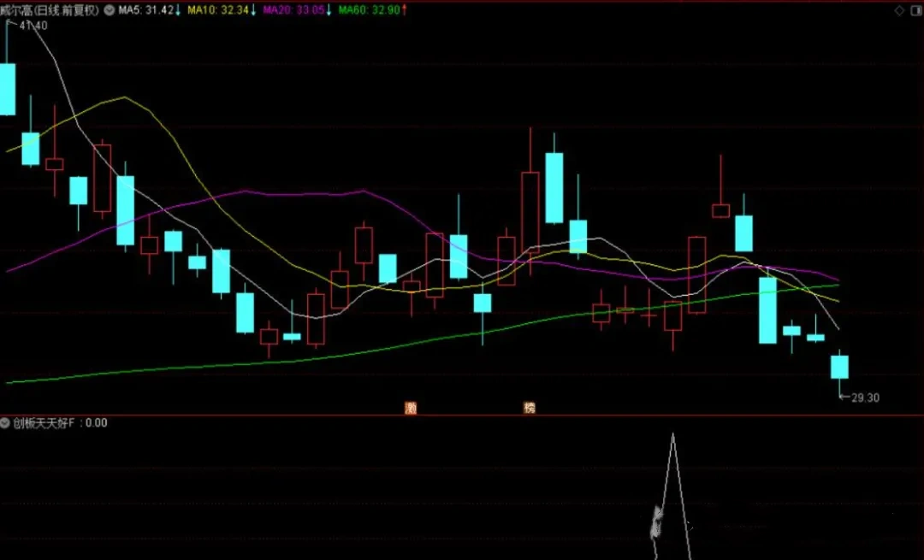Click the 29.30 low price label
Viewport: 924px width, 560px height.
tap(865, 398)
